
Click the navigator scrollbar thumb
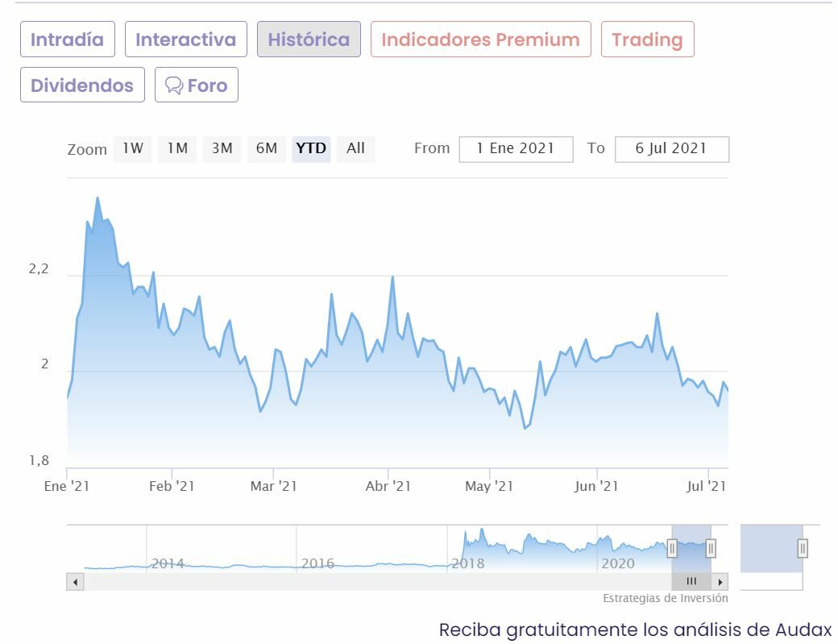click(691, 581)
